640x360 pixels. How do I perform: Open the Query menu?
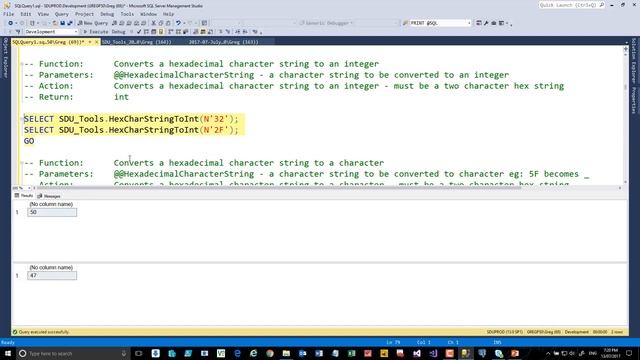click(62, 14)
